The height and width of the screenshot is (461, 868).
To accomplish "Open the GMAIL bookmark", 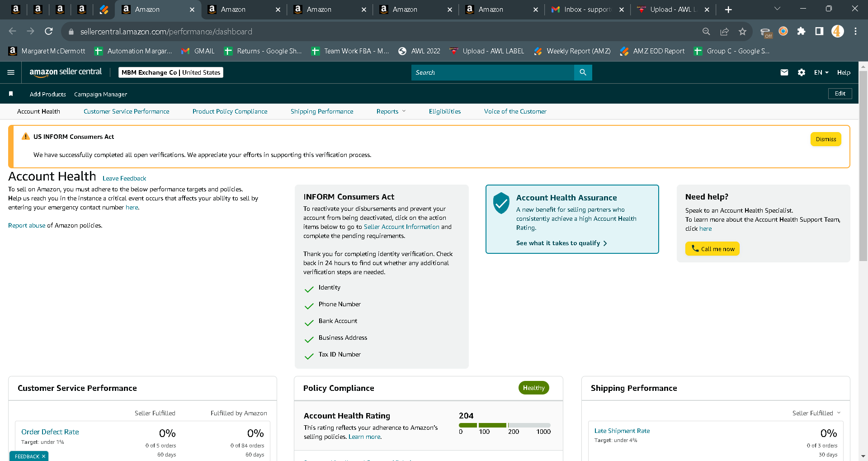I will click(198, 51).
